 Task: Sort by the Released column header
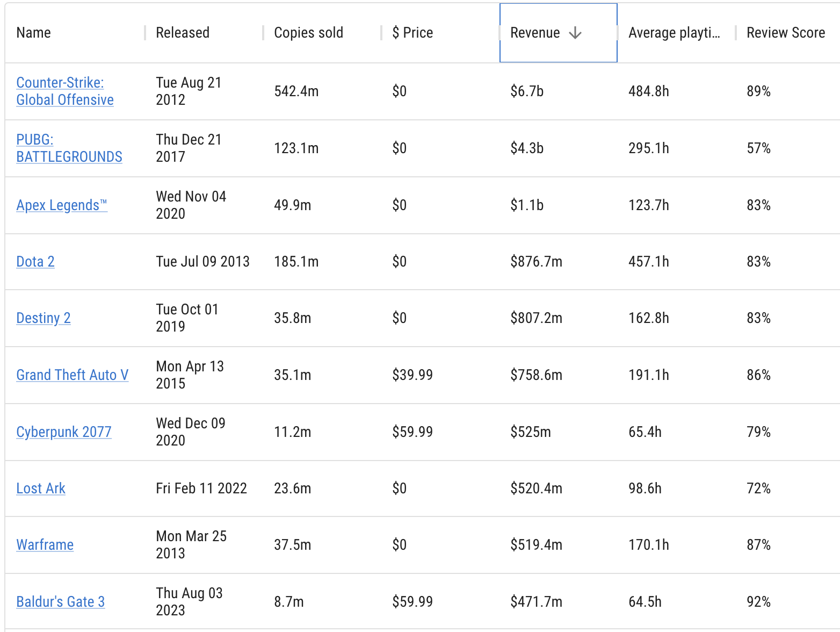click(183, 33)
